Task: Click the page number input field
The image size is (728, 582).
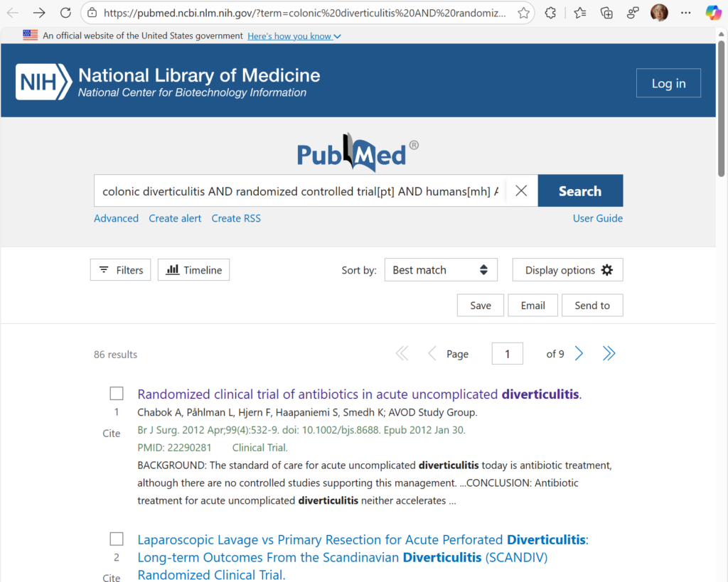Action: pyautogui.click(x=507, y=354)
